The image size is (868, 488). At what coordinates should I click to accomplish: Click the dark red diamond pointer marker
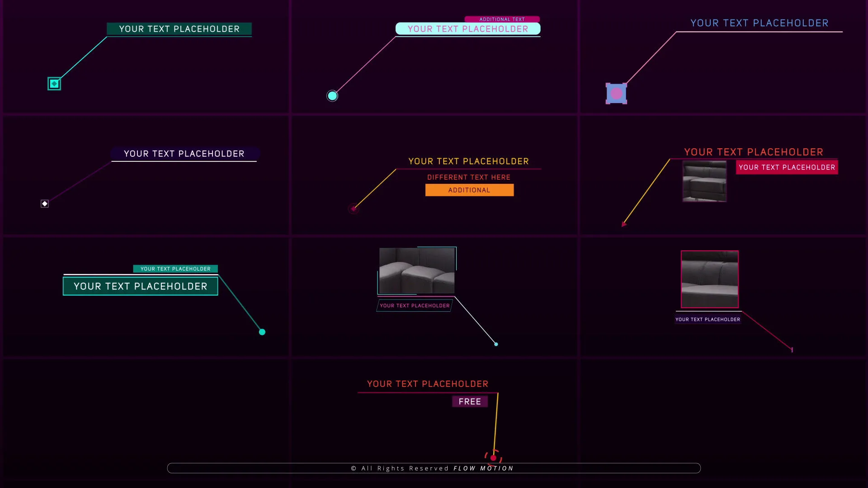pos(354,209)
